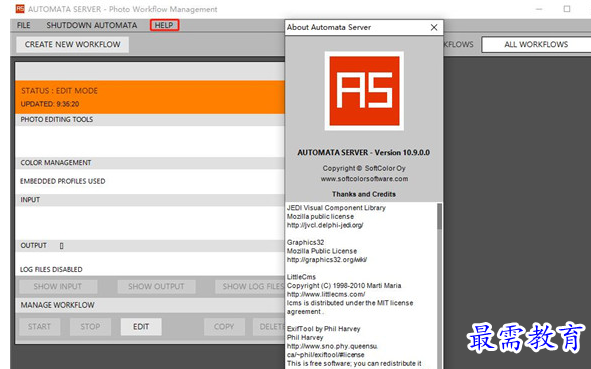Click PHOTO EDITING TOOLS section header
The height and width of the screenshot is (369, 591).
click(150, 119)
